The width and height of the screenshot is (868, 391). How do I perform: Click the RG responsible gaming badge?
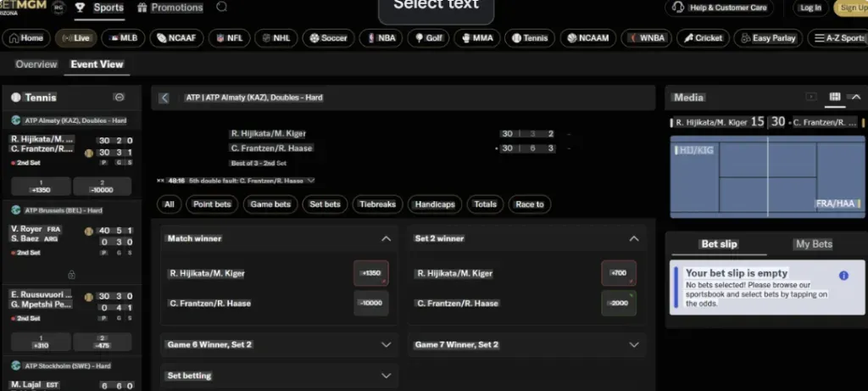tap(58, 7)
